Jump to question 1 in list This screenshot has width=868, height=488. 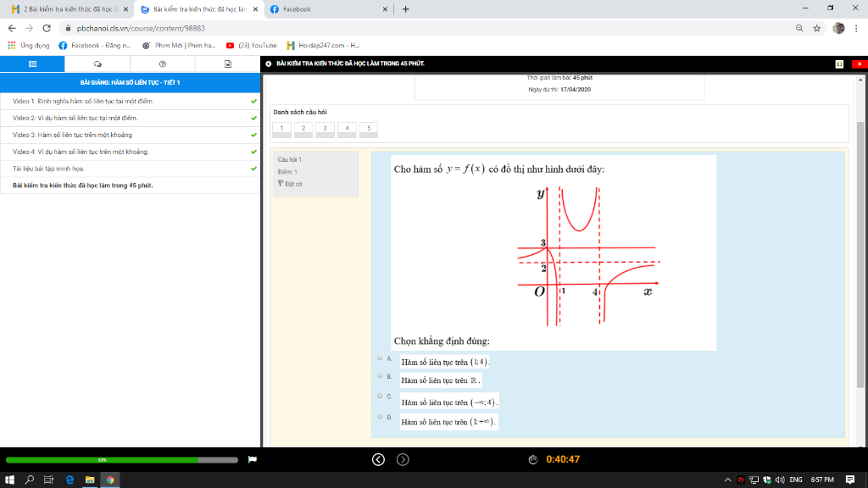click(x=281, y=130)
